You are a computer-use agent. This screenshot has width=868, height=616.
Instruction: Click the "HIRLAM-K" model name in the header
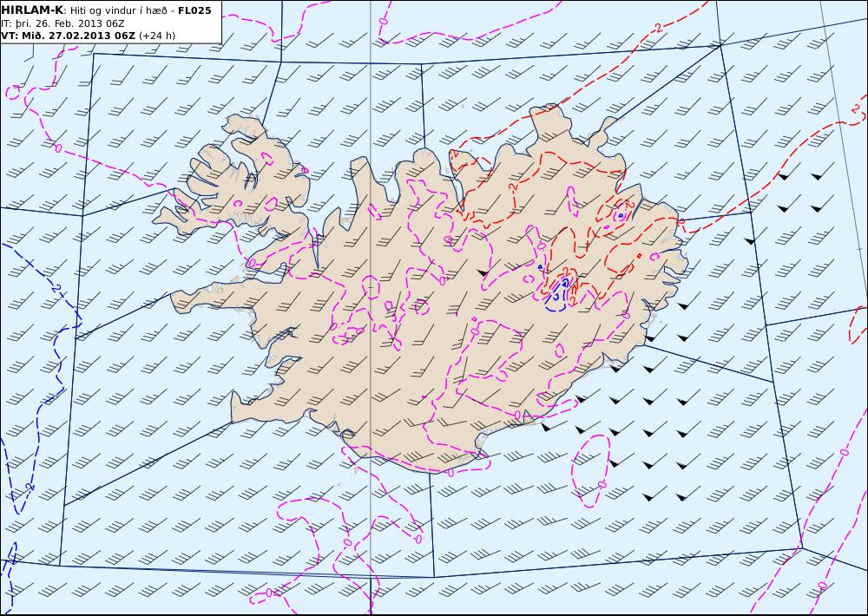(32, 10)
